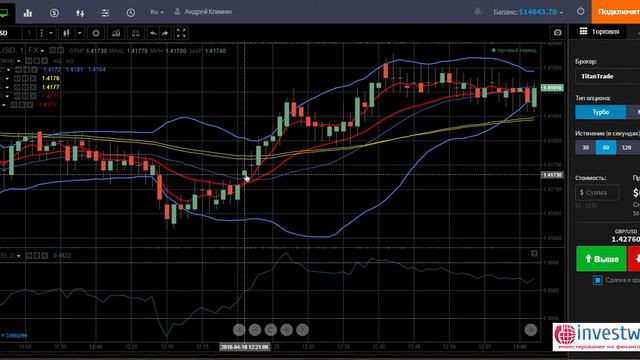This screenshot has width=640, height=360.
Task: Choose the Турбо option type
Action: pos(601,112)
